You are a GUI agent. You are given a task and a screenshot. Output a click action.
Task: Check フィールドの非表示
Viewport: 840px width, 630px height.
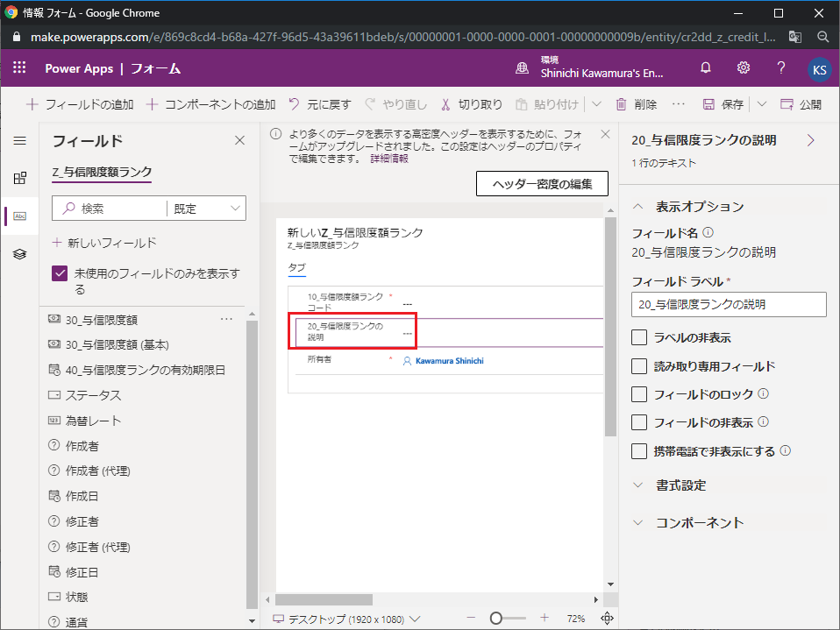coord(639,422)
